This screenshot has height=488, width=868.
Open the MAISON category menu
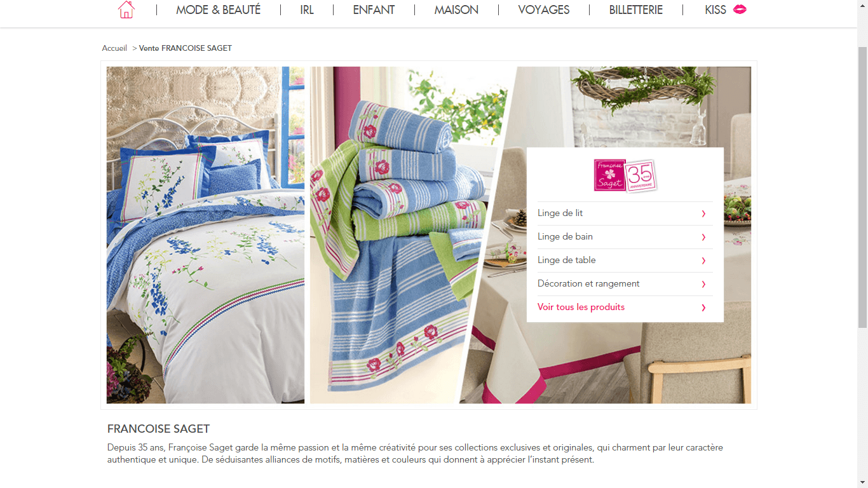(456, 10)
